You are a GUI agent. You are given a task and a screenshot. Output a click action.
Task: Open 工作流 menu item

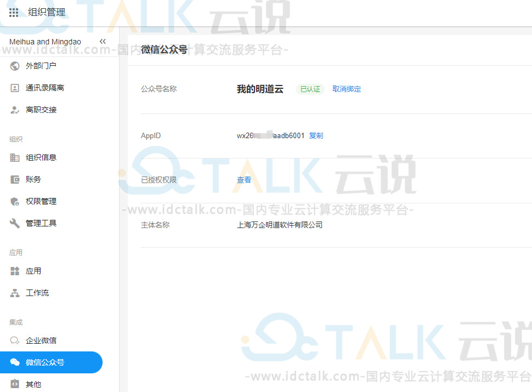click(x=37, y=293)
